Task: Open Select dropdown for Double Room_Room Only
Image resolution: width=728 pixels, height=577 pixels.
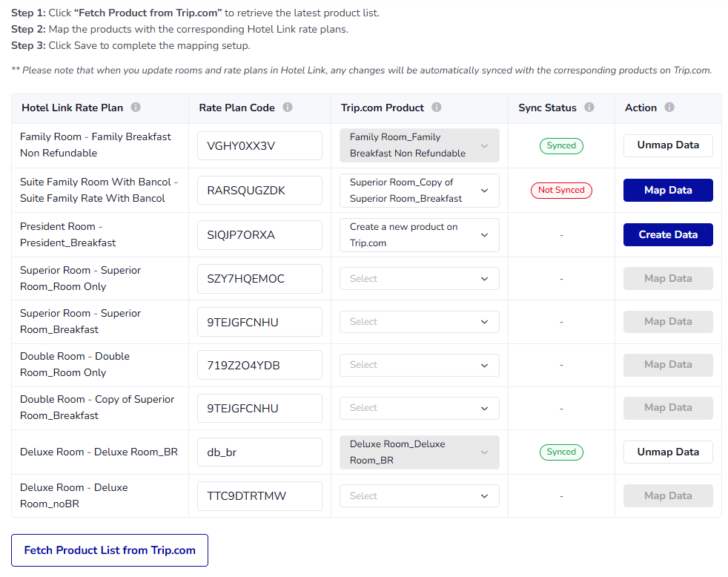Action: click(419, 365)
